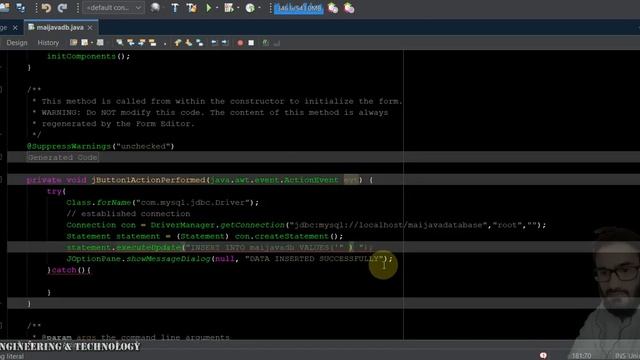640x360 pixels.
Task: Click the Comment code icon
Action: point(266,42)
